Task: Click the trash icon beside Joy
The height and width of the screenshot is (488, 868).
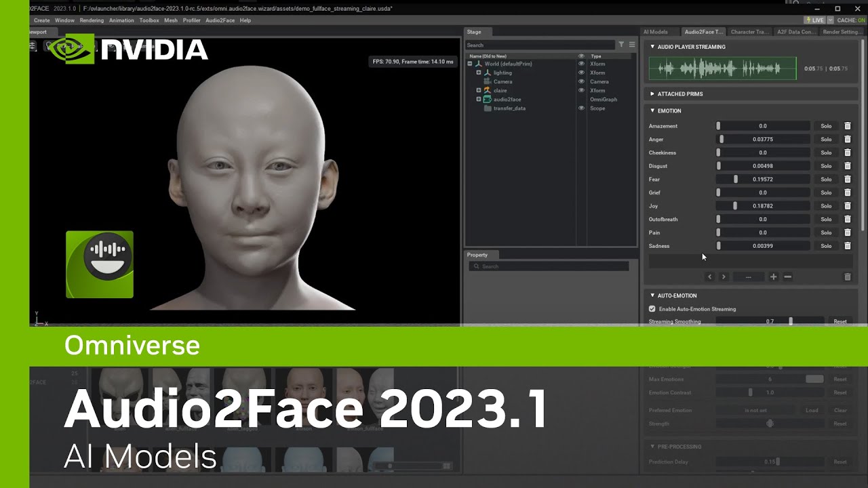Action: pos(847,206)
